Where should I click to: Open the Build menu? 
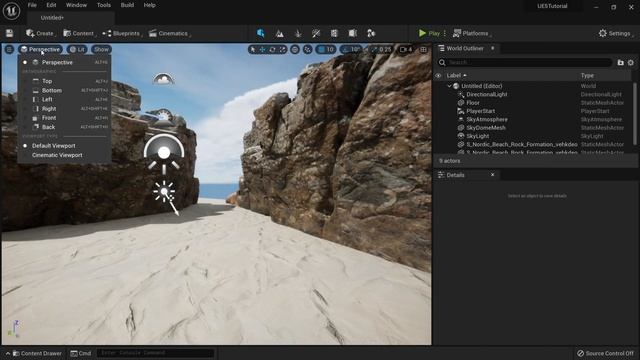127,5
